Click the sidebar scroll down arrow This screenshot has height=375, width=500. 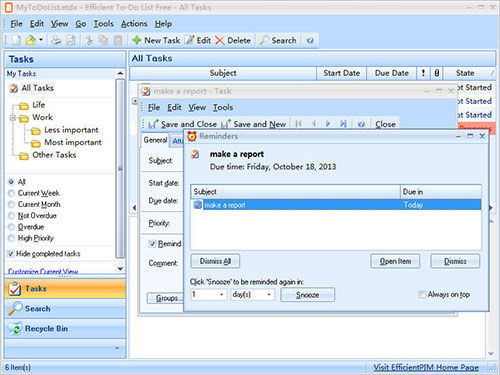pyautogui.click(x=120, y=269)
